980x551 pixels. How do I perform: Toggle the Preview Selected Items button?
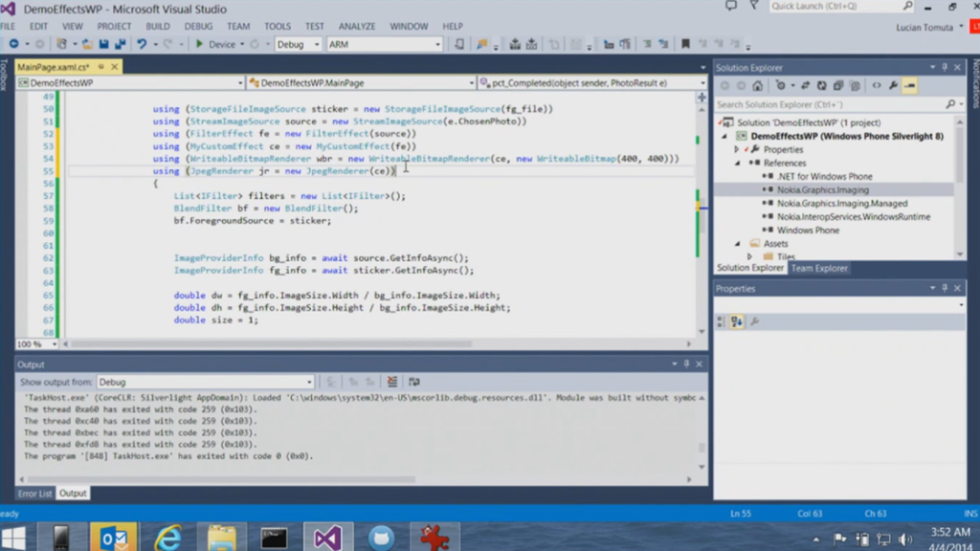[x=909, y=85]
